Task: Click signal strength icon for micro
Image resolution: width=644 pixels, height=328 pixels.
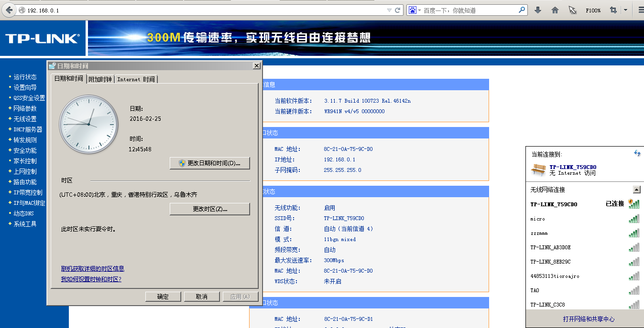Action: point(634,219)
